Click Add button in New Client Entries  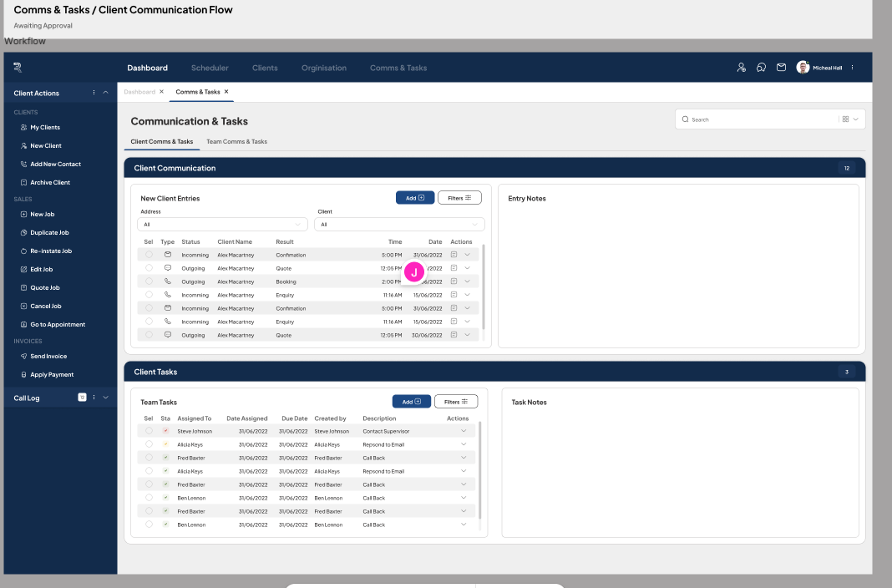click(415, 198)
